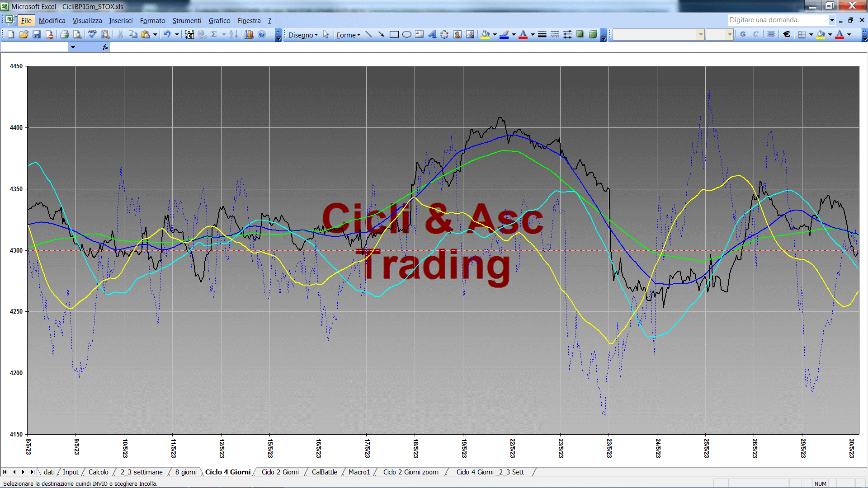Viewport: 868px width, 488px height.
Task: Open the File menu
Action: coord(26,20)
